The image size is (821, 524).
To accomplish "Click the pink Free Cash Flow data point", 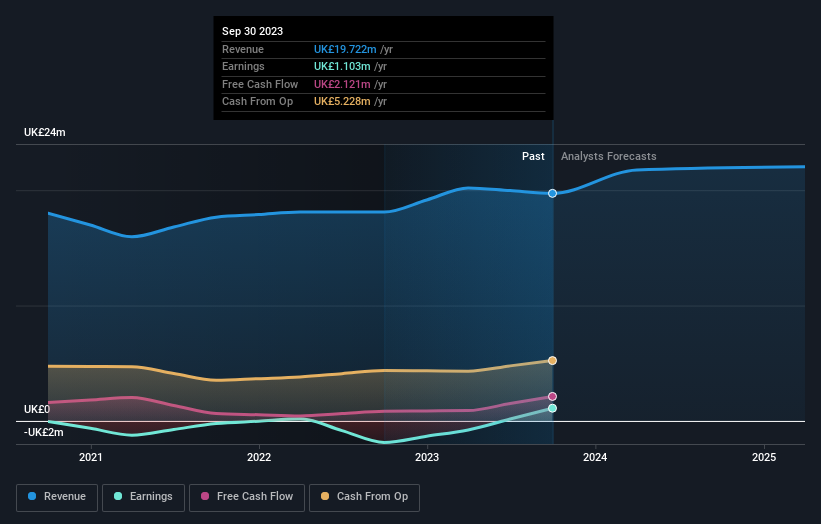I will (x=552, y=397).
